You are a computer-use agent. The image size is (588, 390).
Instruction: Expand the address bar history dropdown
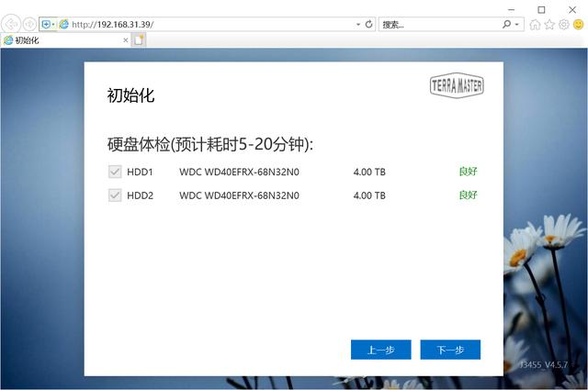pos(357,24)
